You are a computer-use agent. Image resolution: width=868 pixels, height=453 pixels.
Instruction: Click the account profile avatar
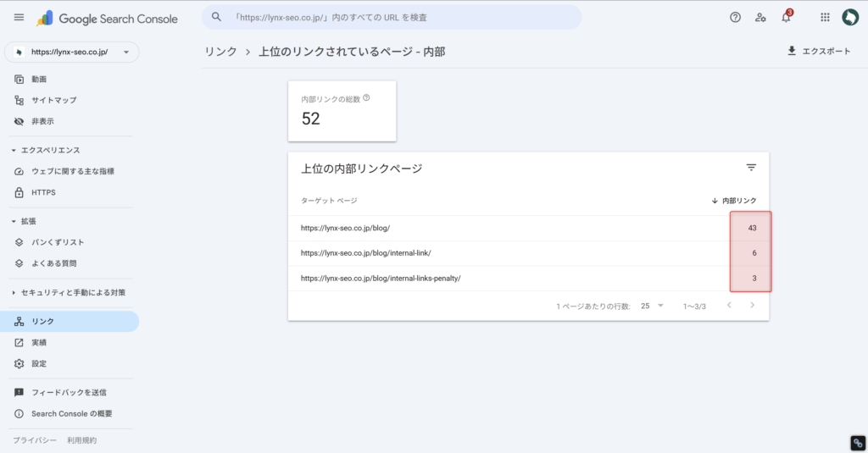849,17
